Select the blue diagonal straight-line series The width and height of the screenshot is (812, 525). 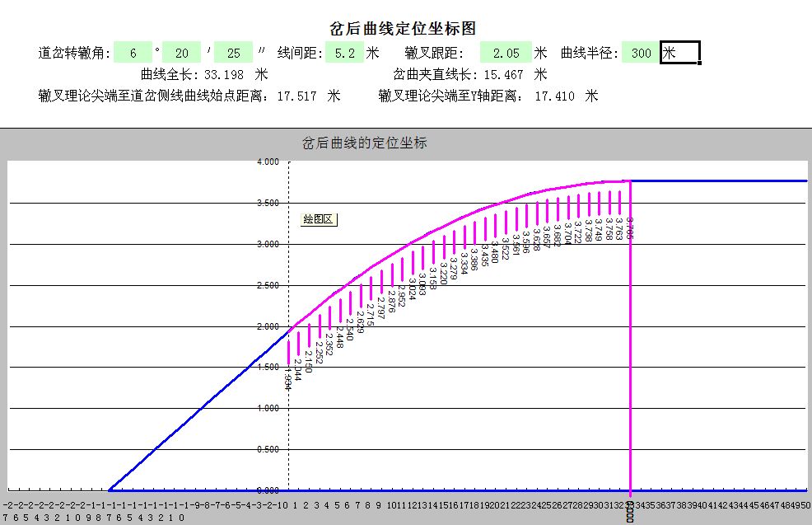pyautogui.click(x=202, y=409)
